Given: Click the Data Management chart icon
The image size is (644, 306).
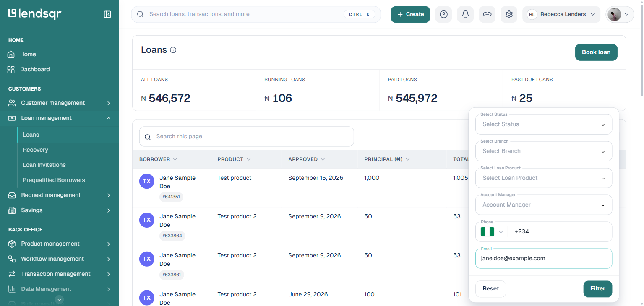Looking at the screenshot, I should tap(12, 289).
